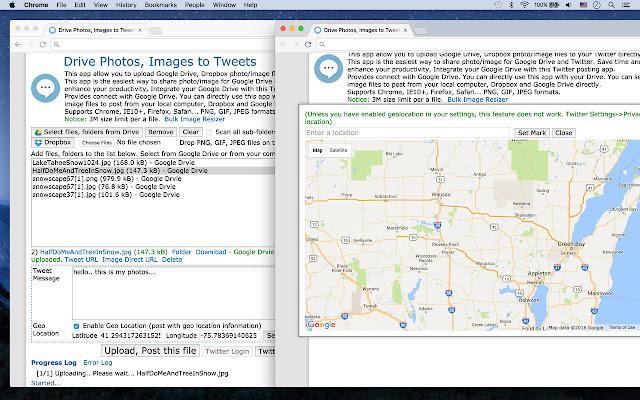This screenshot has width=640, height=400.
Task: Click the Remove button
Action: [160, 132]
